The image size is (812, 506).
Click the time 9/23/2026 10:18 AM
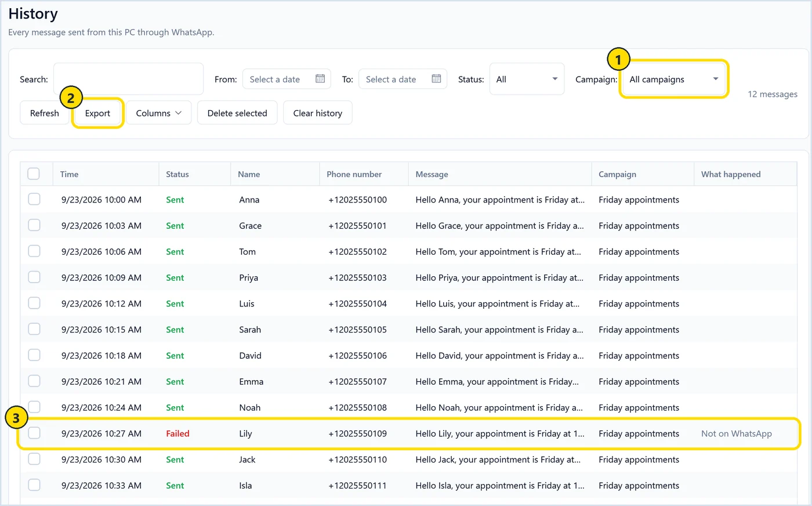tap(101, 356)
